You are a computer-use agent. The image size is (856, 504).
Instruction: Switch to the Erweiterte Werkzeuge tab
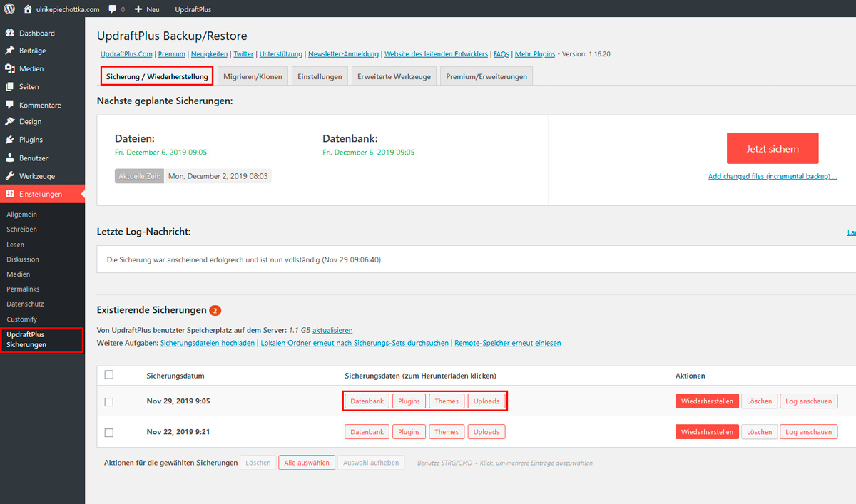click(394, 76)
